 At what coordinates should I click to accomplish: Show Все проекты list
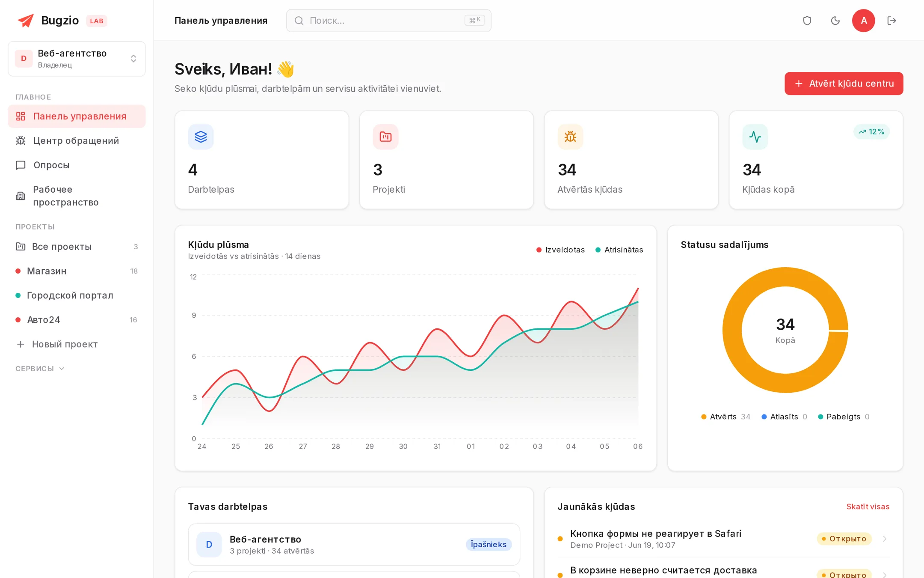pos(77,247)
